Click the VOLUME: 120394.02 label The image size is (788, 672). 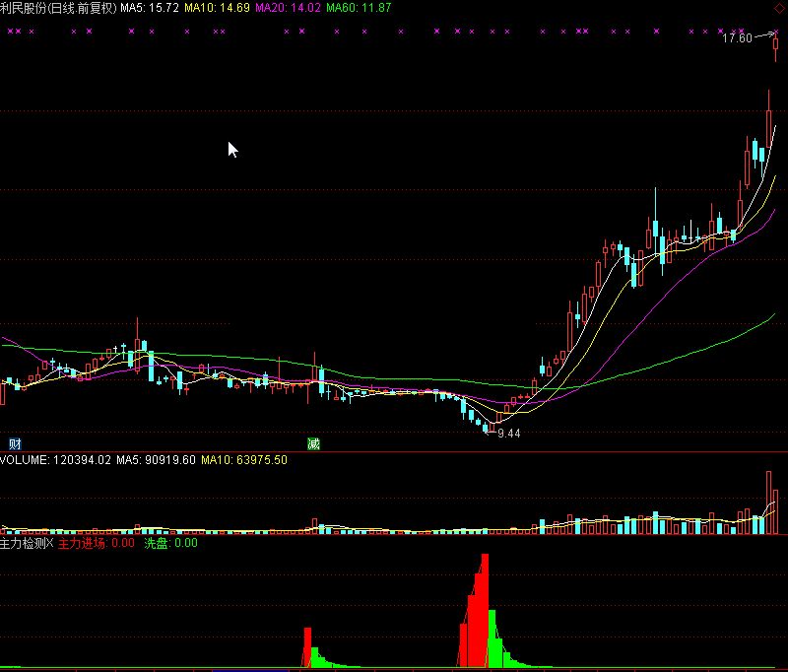(55, 460)
